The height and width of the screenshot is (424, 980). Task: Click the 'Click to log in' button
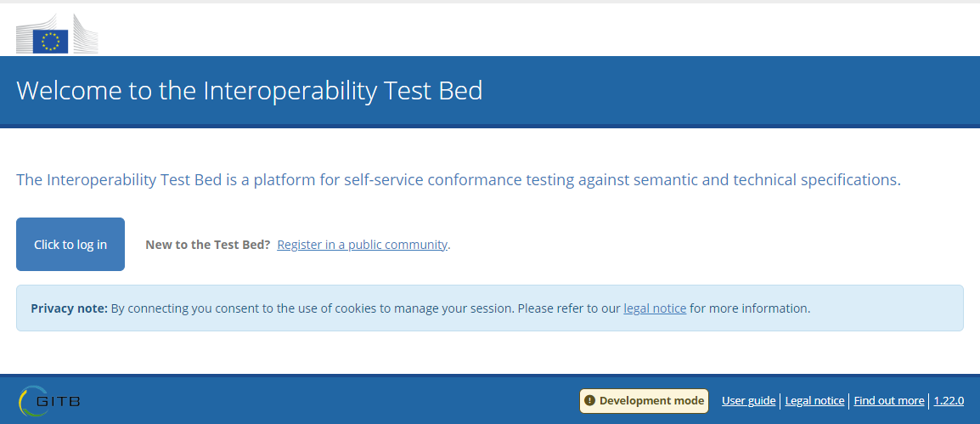tap(70, 245)
